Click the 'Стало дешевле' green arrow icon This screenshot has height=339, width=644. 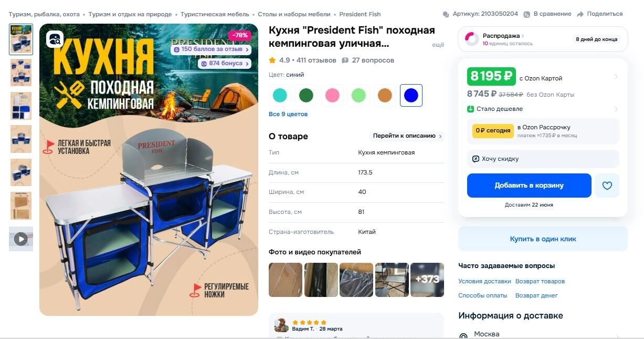tap(471, 109)
